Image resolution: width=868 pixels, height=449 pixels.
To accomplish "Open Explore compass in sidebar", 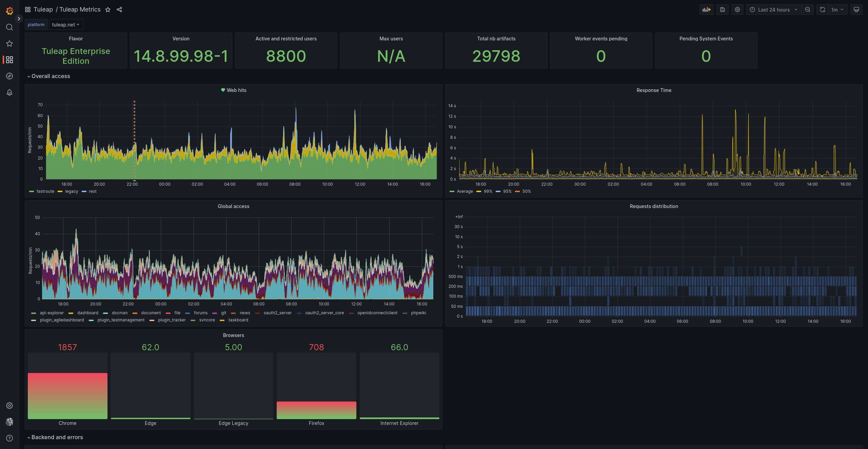I will [x=9, y=76].
